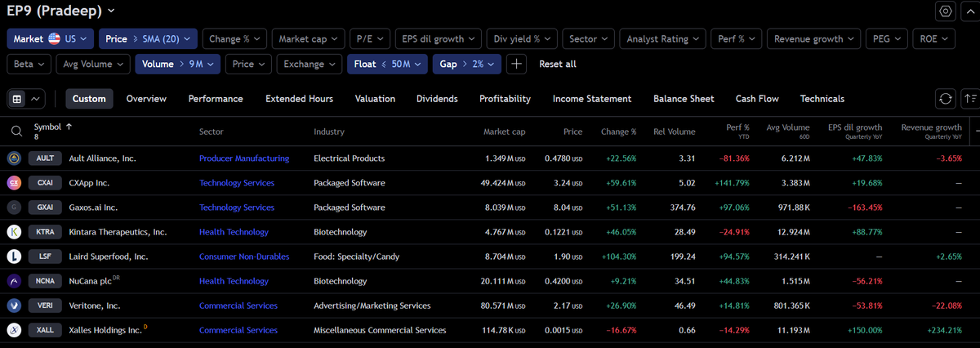The height and width of the screenshot is (348, 980).
Task: Open Commercial Services link in VERI row
Action: click(x=238, y=306)
